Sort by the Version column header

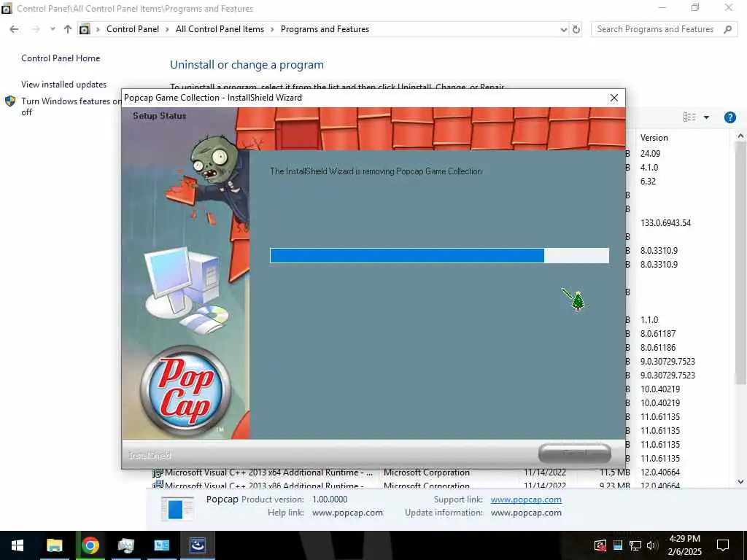pos(654,138)
